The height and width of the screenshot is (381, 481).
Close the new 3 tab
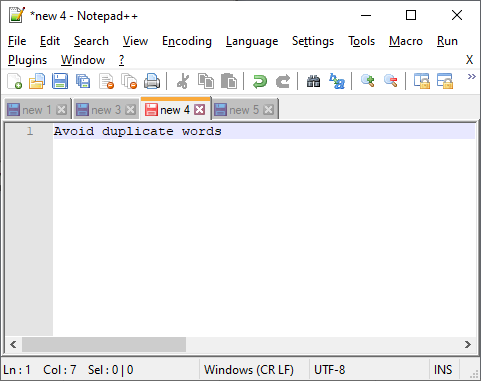(x=130, y=110)
